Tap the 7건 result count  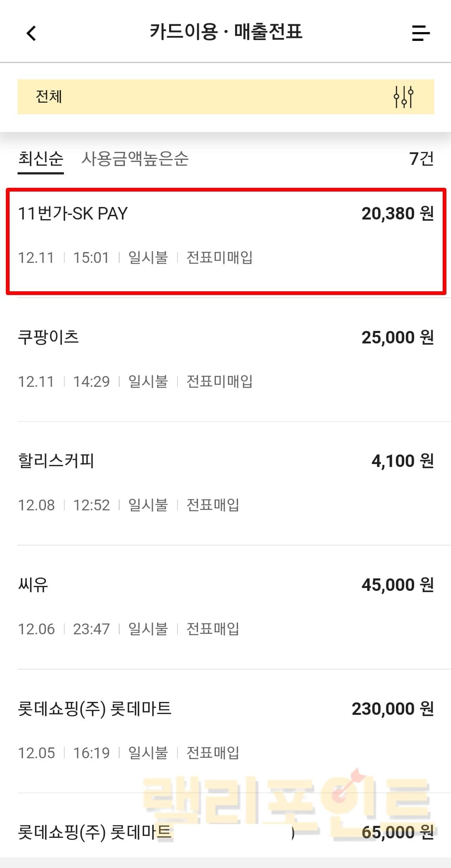click(x=421, y=159)
